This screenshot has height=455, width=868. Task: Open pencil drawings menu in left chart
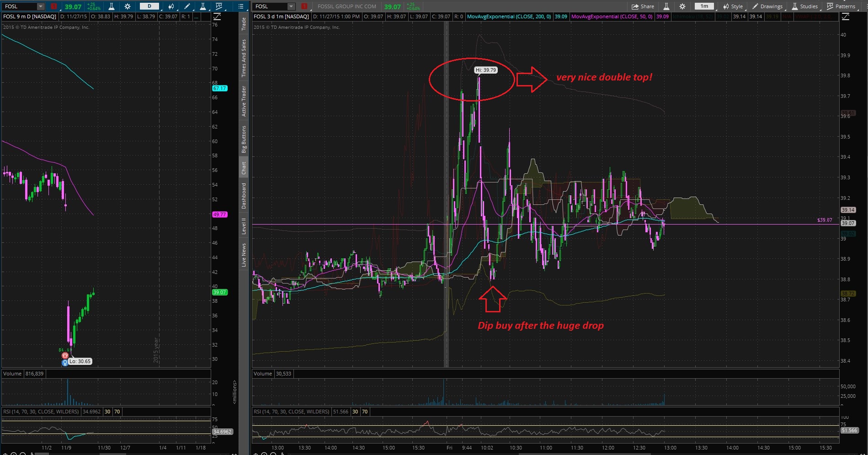[187, 6]
